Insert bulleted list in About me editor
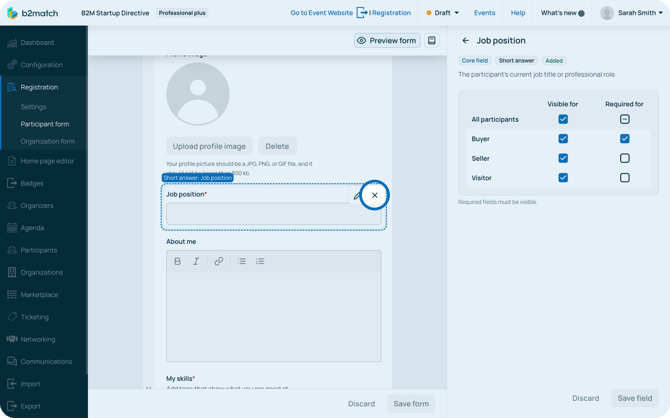This screenshot has height=418, width=670. coord(242,261)
